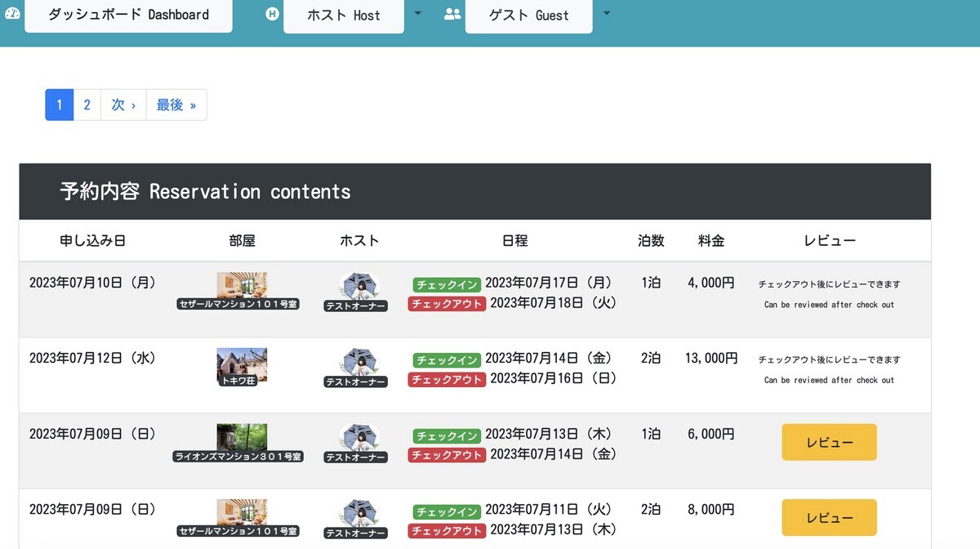Select ゲスト Guest in the navbar

pyautogui.click(x=528, y=14)
